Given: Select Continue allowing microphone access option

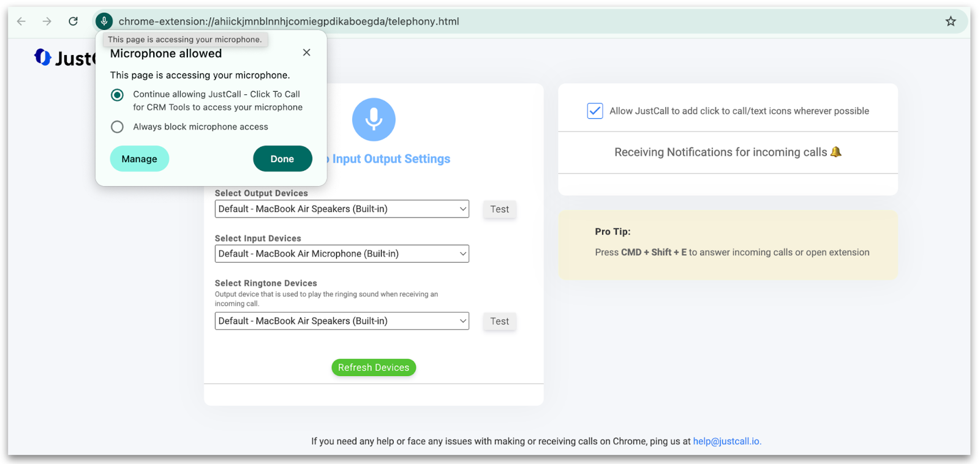Looking at the screenshot, I should pyautogui.click(x=117, y=95).
